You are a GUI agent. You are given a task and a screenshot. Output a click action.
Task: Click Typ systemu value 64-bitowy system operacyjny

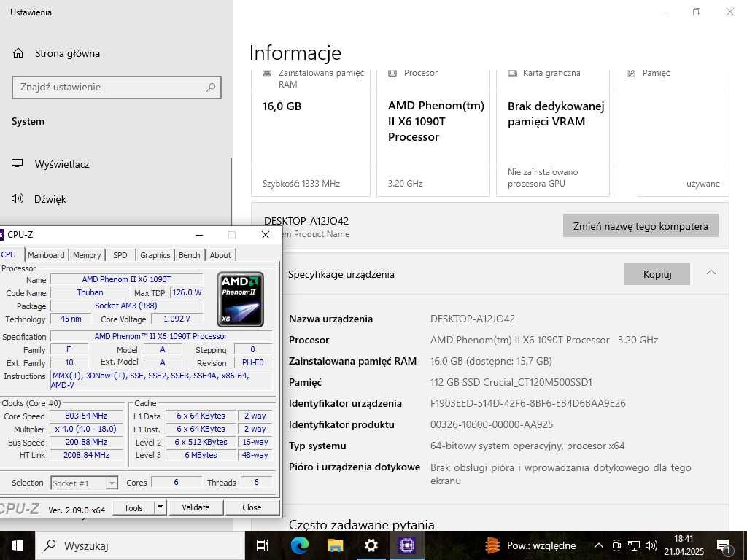(527, 446)
